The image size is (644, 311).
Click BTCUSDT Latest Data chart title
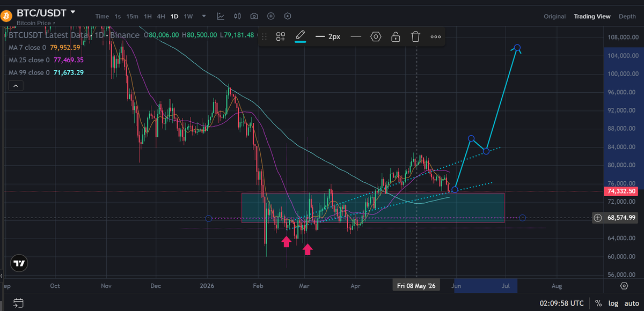74,35
